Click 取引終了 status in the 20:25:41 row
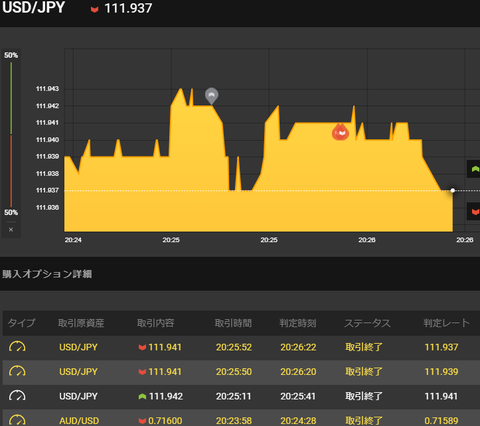This screenshot has width=480, height=426. click(364, 396)
